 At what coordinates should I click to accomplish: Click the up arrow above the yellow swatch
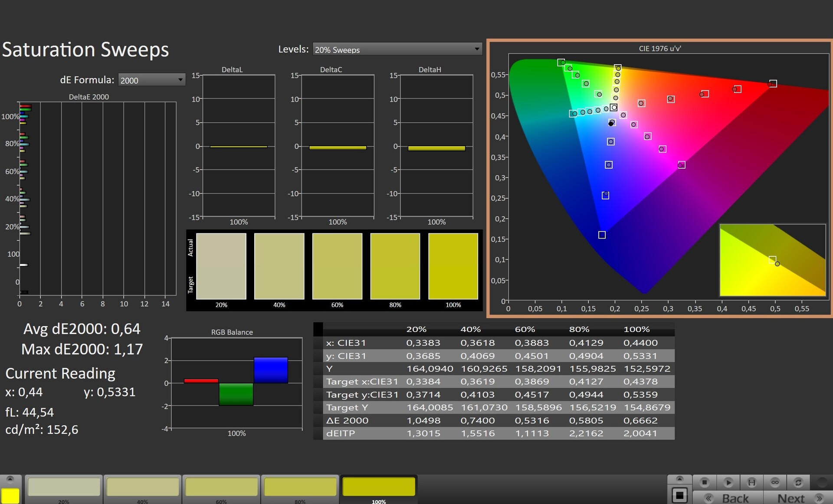click(x=10, y=479)
